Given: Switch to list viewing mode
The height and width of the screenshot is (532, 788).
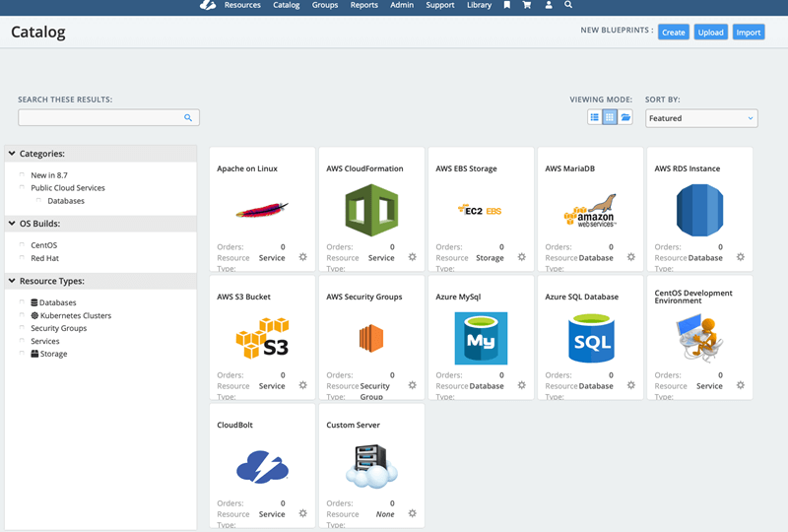Looking at the screenshot, I should pyautogui.click(x=595, y=117).
